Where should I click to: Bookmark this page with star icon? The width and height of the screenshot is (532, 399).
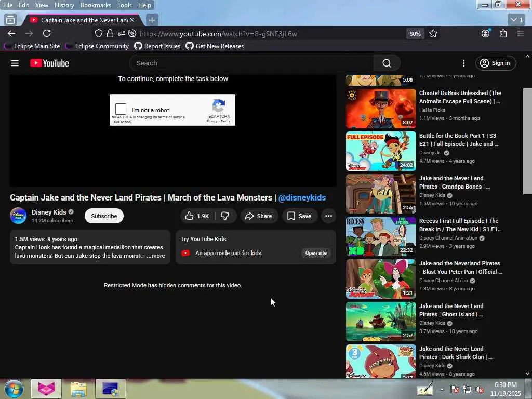pos(433,34)
